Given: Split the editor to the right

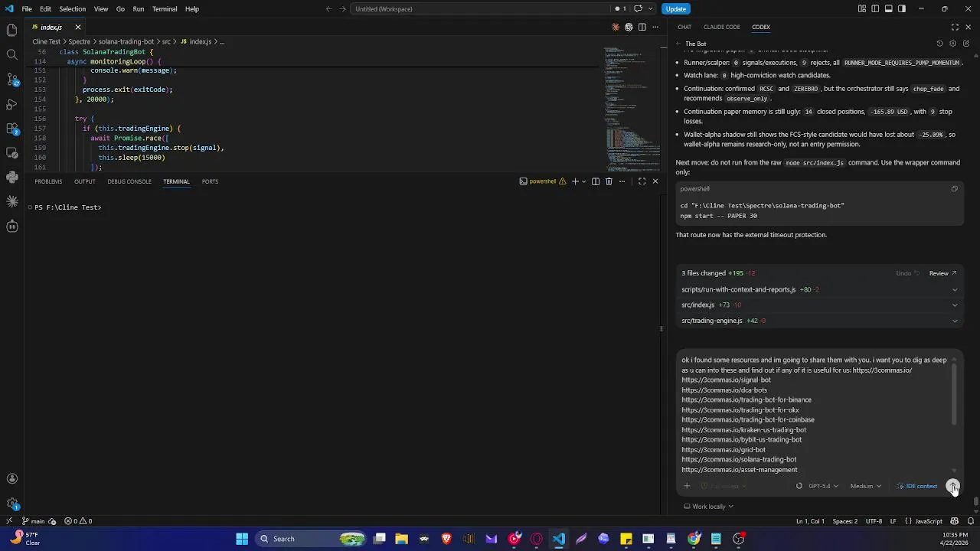Looking at the screenshot, I should [642, 27].
